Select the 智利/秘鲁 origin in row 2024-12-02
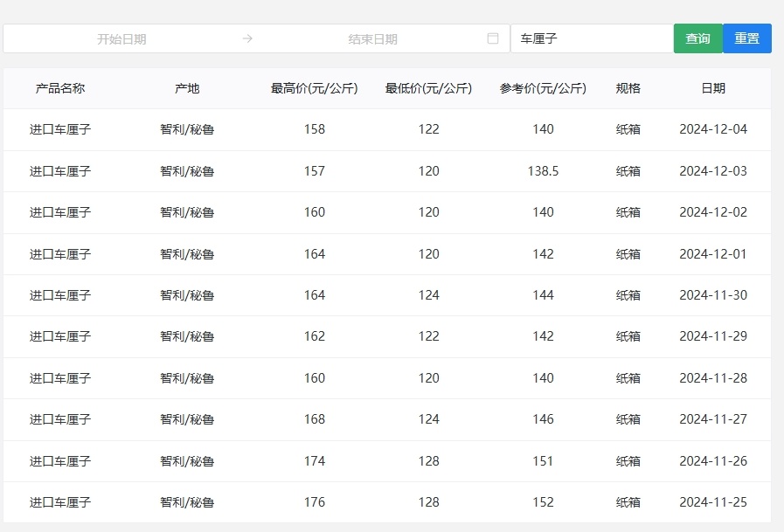Screen dimensions: 784x532 point(187,212)
